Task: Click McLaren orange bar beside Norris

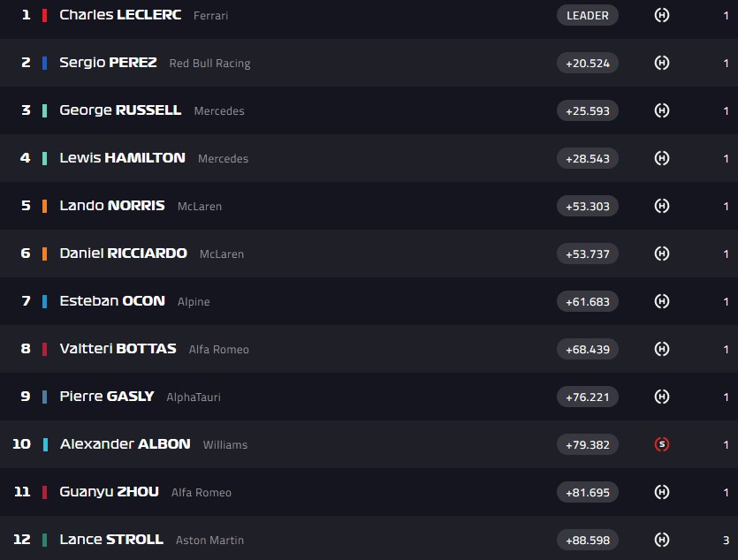Action: click(44, 206)
